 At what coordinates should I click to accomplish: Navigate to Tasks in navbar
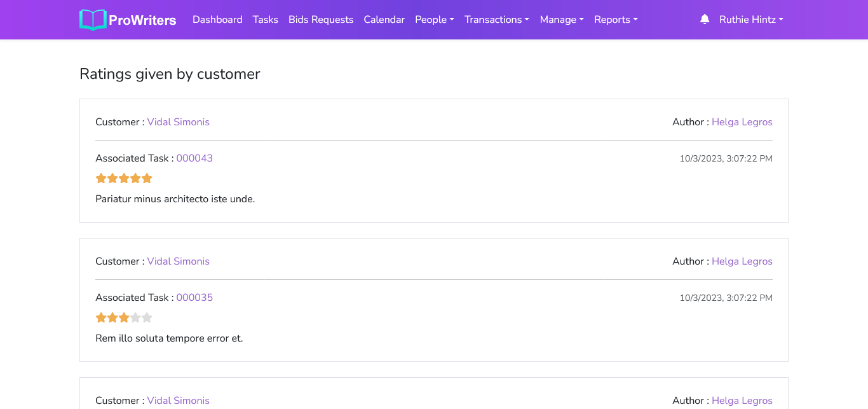pos(265,20)
